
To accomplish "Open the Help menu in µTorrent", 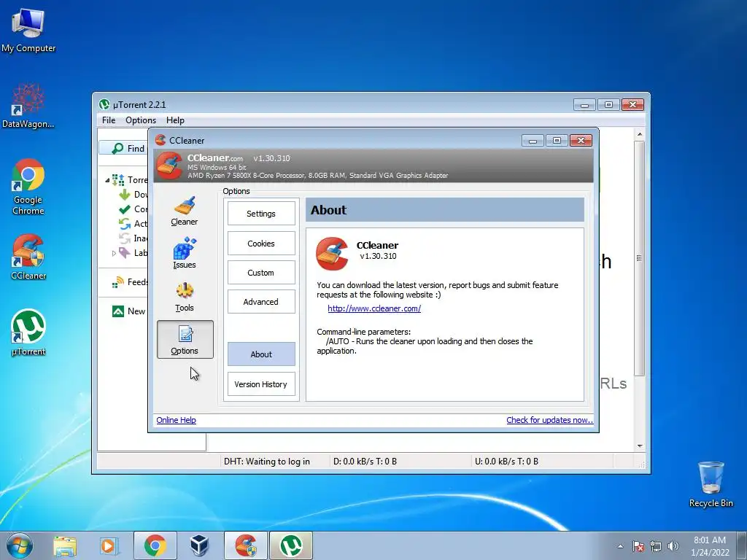I will point(175,120).
